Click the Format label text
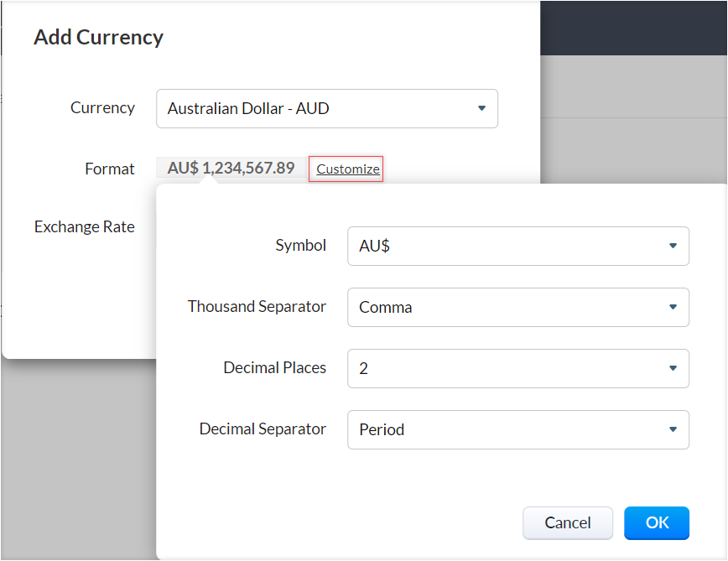Viewport: 728px width, 561px height. 110,169
